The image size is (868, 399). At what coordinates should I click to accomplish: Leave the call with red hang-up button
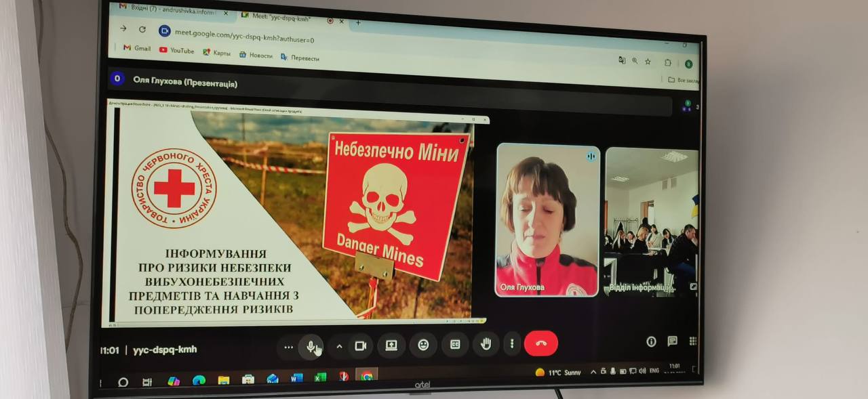pos(540,343)
